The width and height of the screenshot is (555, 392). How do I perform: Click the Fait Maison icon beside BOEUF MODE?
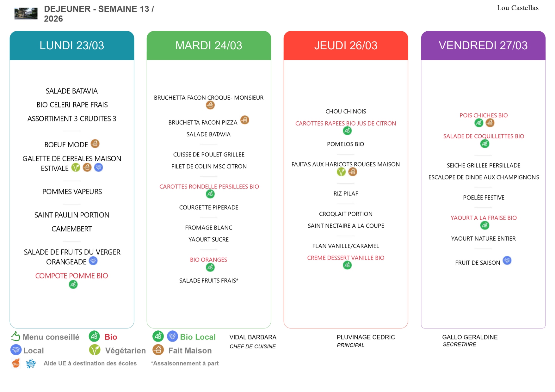click(95, 144)
